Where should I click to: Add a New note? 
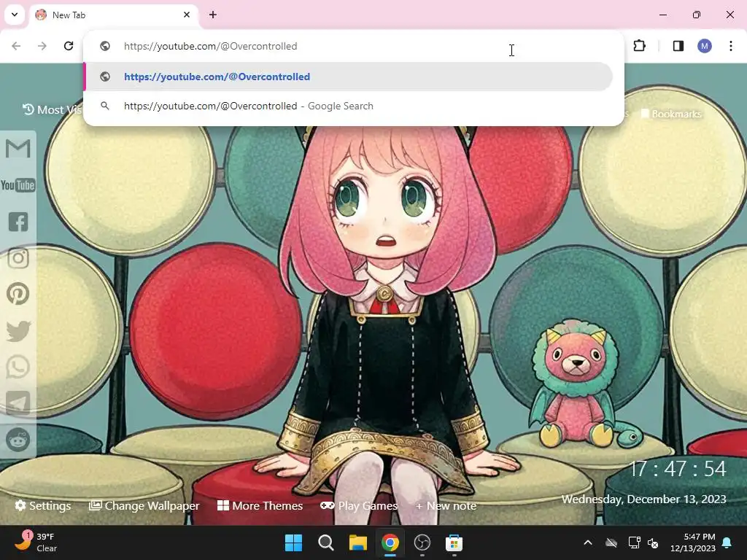[446, 506]
